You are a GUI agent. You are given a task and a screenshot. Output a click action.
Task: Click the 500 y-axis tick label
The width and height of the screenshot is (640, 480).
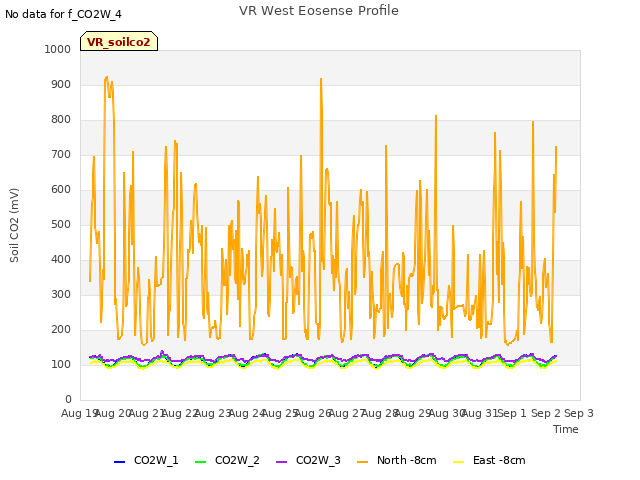coord(61,224)
